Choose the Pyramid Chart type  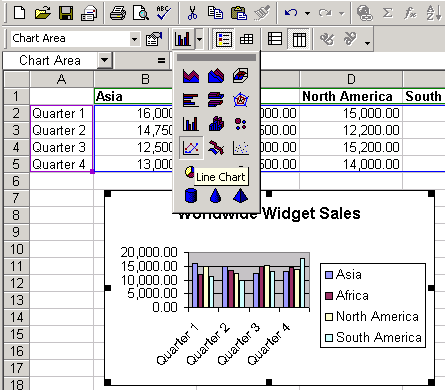click(241, 196)
